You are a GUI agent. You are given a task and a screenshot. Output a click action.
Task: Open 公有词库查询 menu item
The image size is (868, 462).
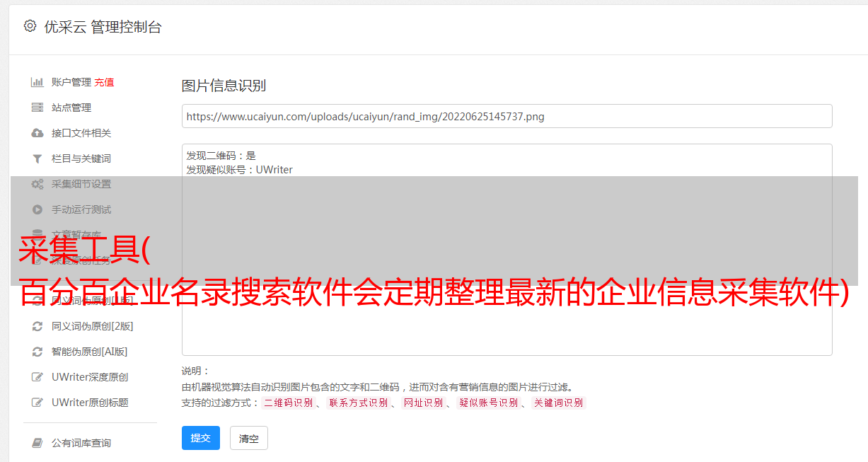(81, 443)
